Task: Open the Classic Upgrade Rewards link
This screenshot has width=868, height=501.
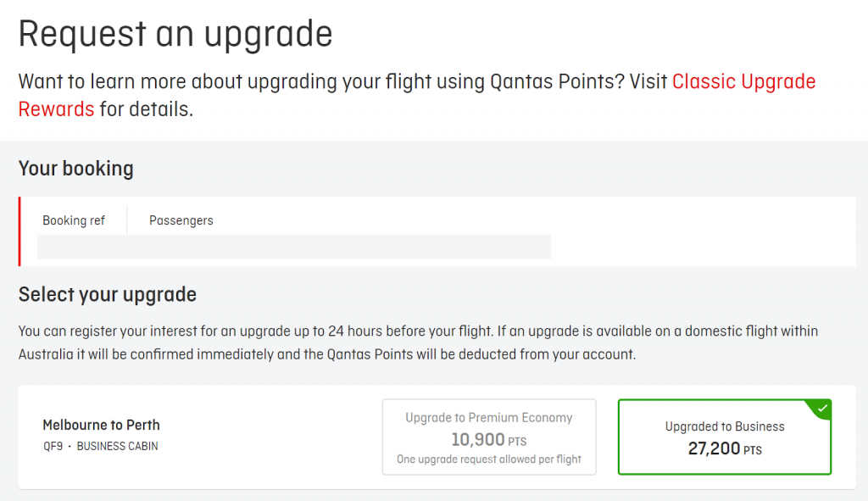Action: [743, 81]
